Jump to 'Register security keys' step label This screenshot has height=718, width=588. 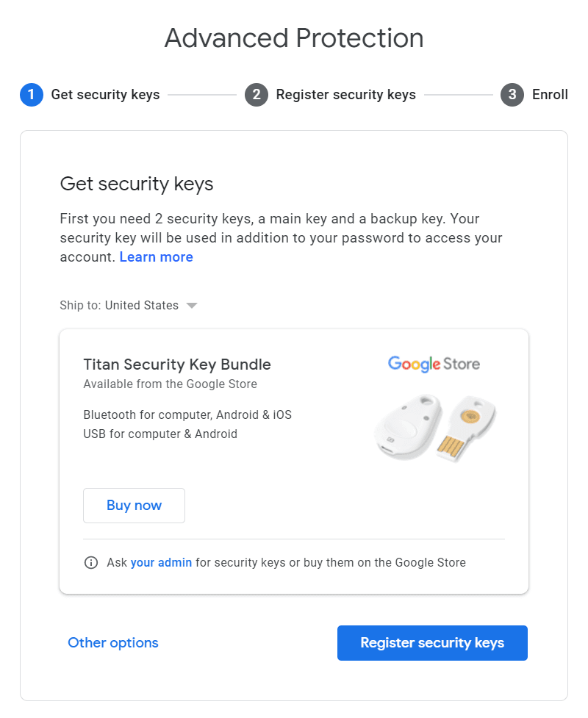click(x=345, y=95)
